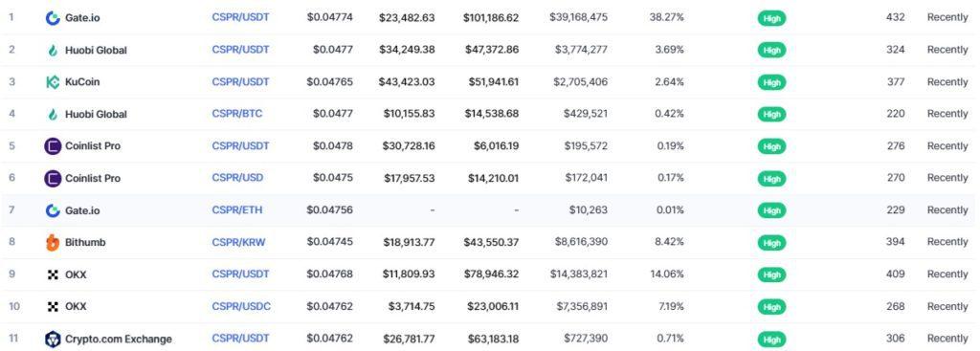Open the CSPR/USDC pair on OKX

(240, 306)
